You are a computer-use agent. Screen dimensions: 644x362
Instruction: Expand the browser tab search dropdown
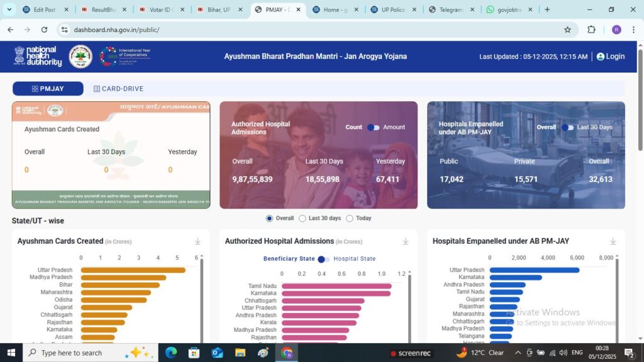(9, 9)
